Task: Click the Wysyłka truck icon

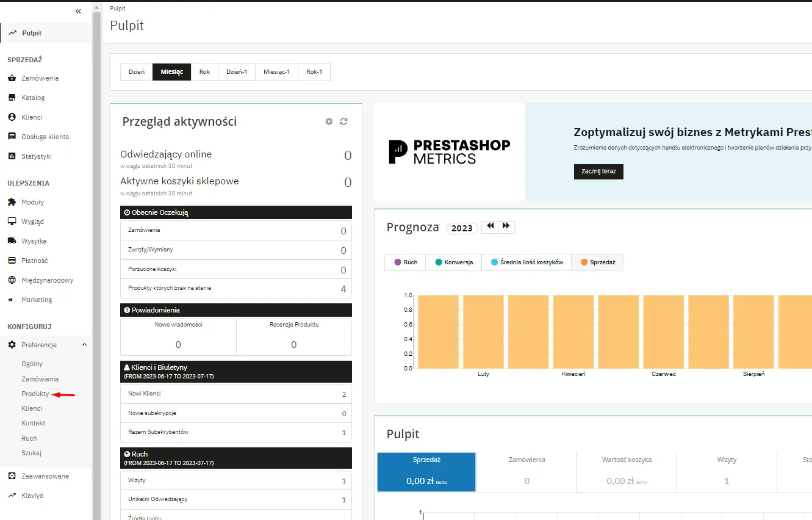Action: tap(12, 241)
